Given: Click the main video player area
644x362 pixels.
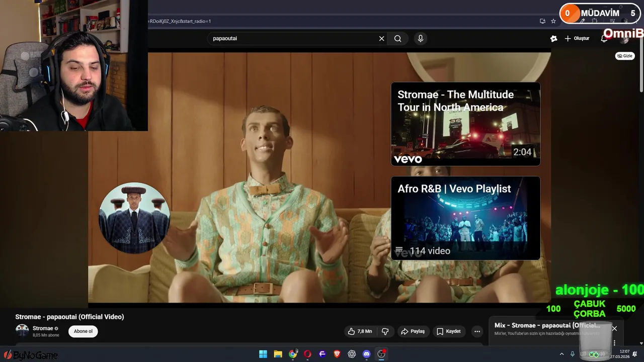Looking at the screenshot, I should [319, 177].
